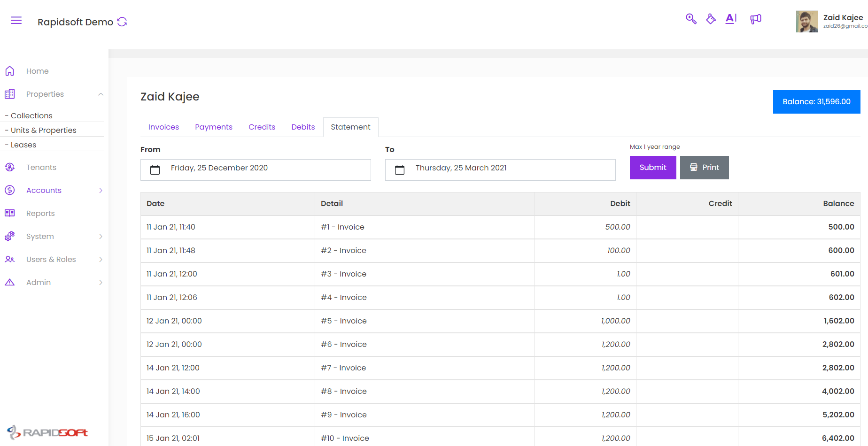The height and width of the screenshot is (446, 868).
Task: Select row '#3 - Invoice'
Action: [500, 274]
